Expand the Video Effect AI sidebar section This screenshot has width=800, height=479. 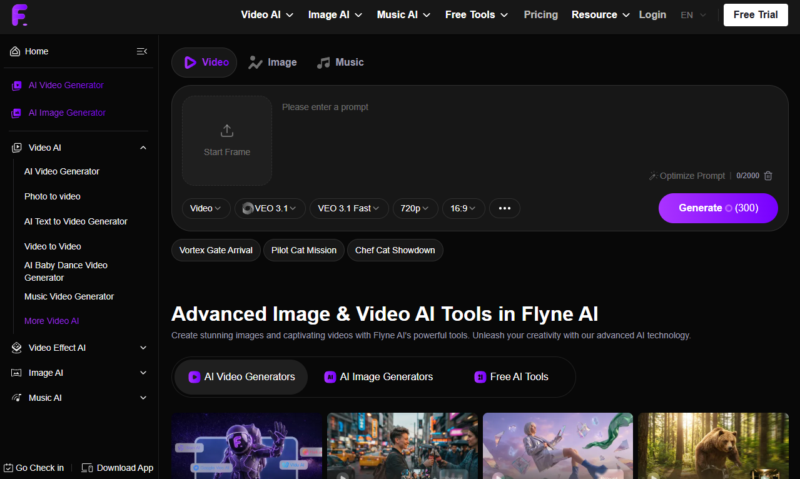point(143,348)
